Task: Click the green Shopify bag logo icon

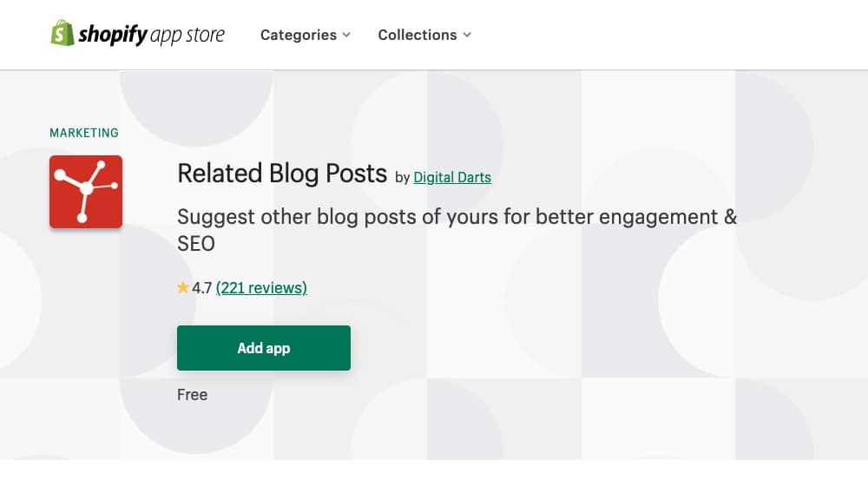Action: coord(62,33)
